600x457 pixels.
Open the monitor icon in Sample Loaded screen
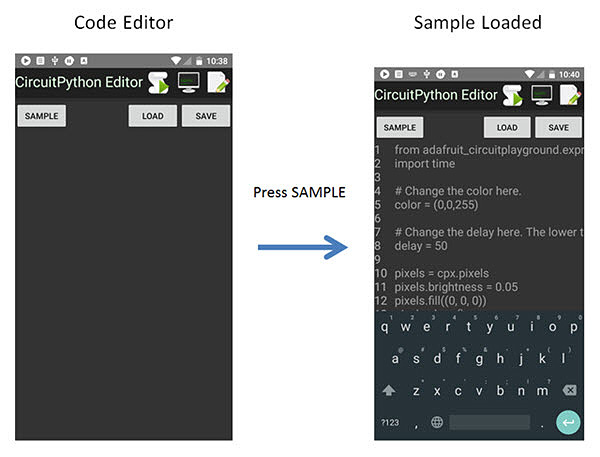[x=541, y=95]
